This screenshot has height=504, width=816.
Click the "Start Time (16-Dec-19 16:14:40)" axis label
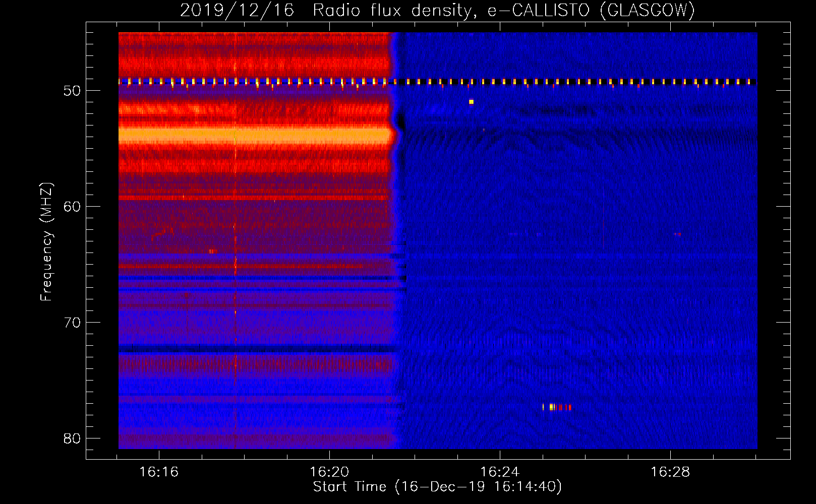coord(437,487)
